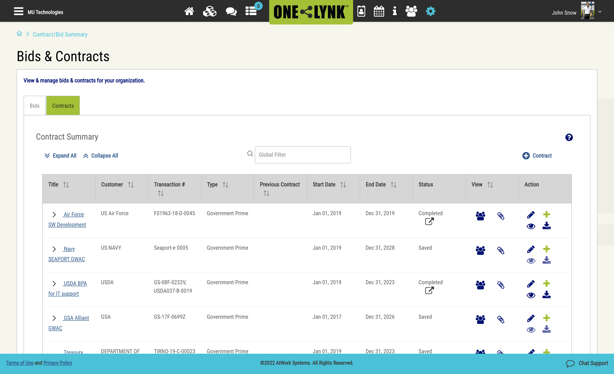
Task: Open Chat Support
Action: point(587,363)
